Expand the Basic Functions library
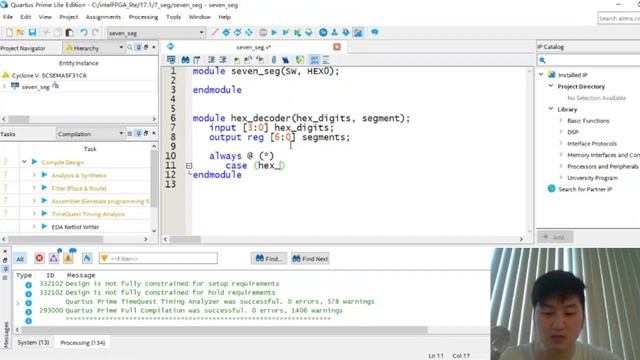The image size is (640, 360). pos(561,120)
